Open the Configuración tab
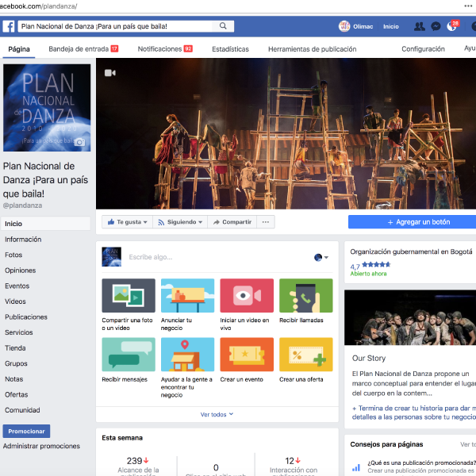This screenshot has width=476, height=476. (x=423, y=49)
